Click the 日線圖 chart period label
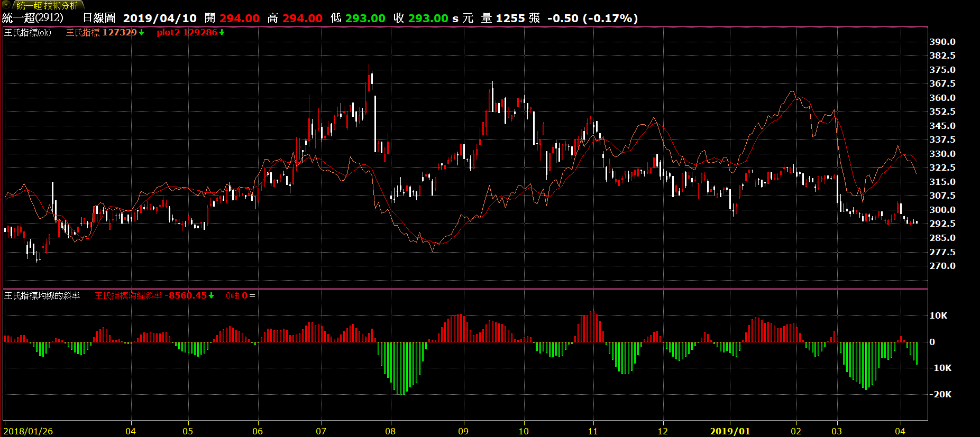 [x=99, y=18]
